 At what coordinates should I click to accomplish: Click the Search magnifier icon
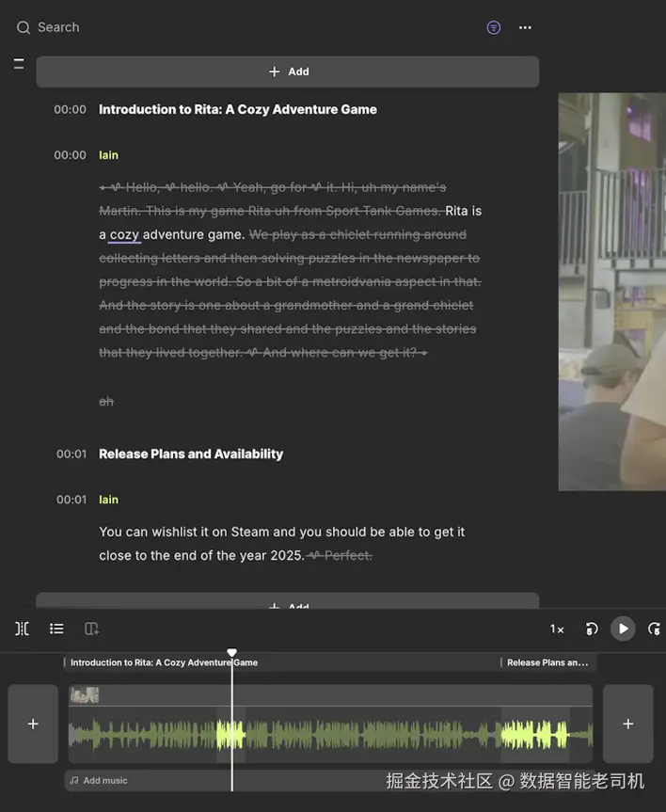(24, 27)
